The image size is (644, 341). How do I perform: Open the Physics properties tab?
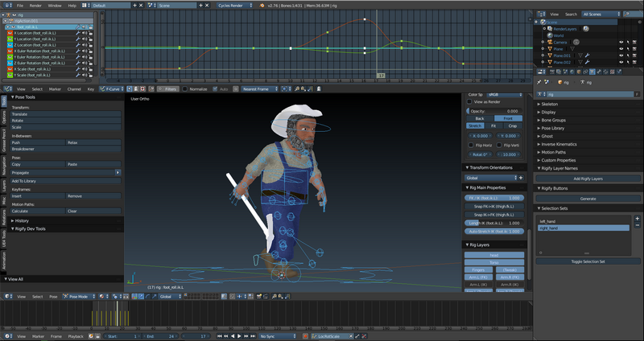(619, 72)
